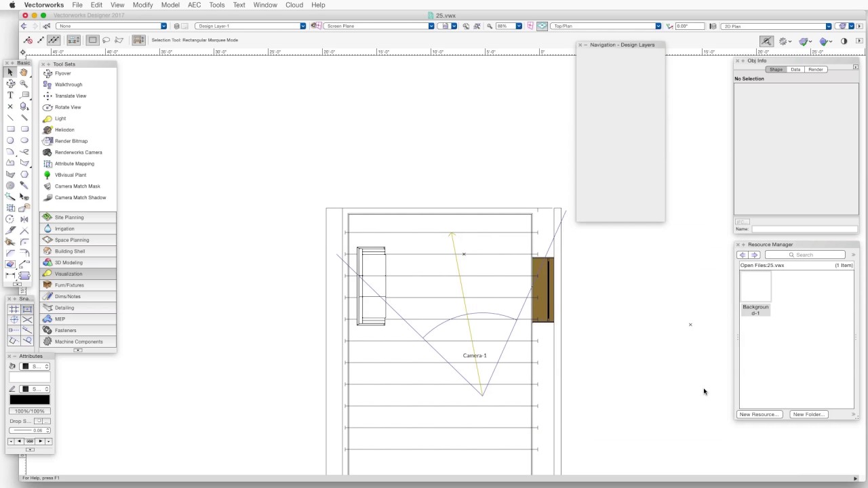
Task: Click the fill color swatch in Attributes
Action: [x=29, y=378]
